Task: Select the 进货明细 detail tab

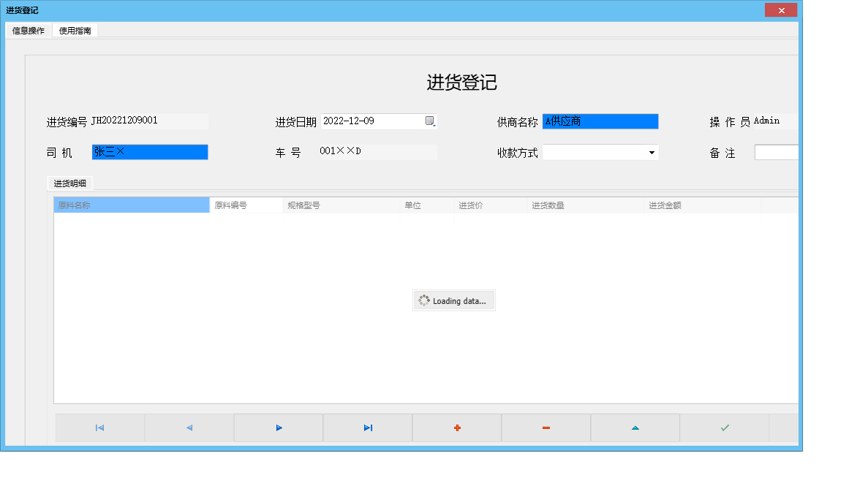Action: tap(71, 183)
